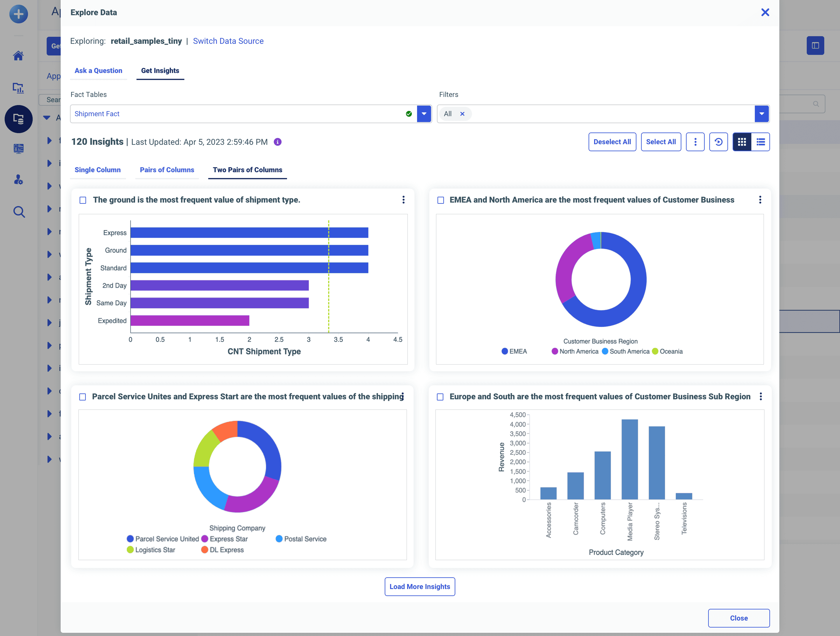Click the Media Player bar in revenue chart
Image resolution: width=840 pixels, height=636 pixels.
(629, 459)
